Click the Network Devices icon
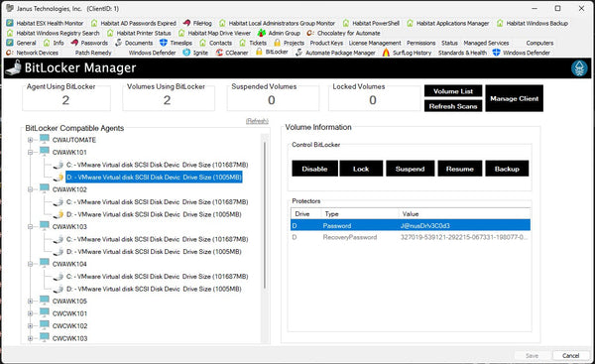 tap(10, 53)
